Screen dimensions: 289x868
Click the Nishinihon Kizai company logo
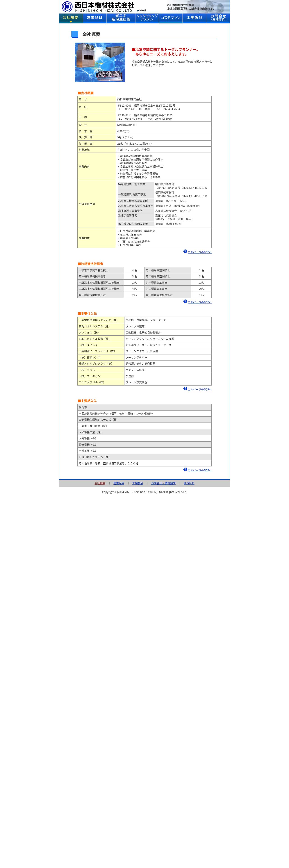97,7
